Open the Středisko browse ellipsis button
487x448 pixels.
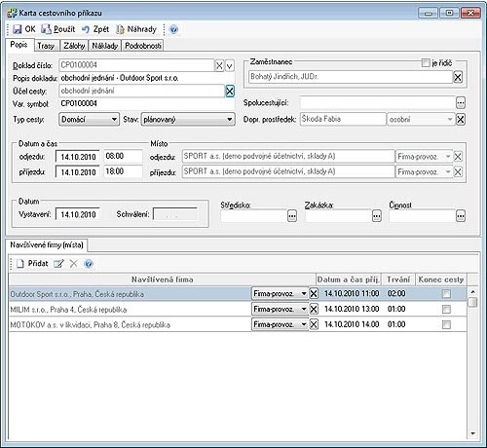click(x=292, y=216)
